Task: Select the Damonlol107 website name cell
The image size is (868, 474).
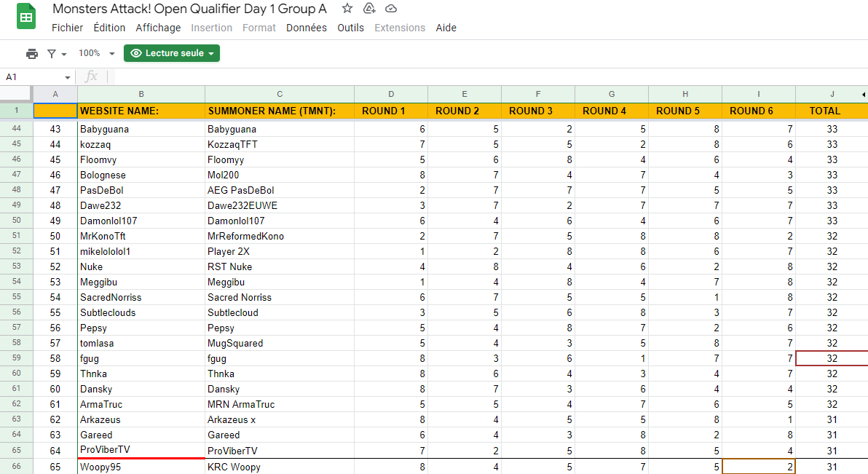Action: 141,221
